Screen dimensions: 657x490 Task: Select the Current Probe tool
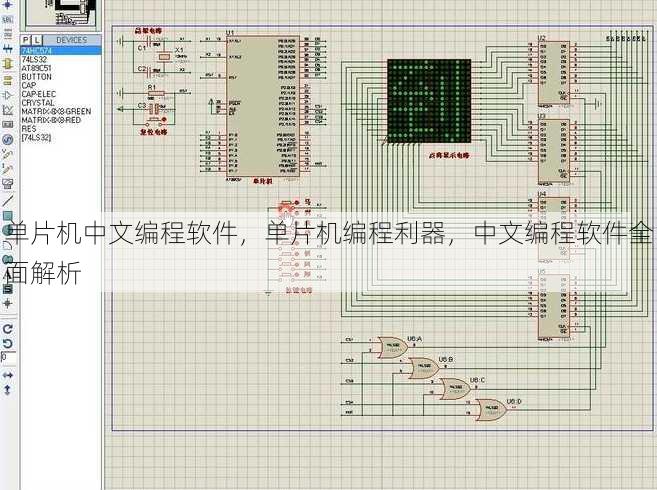(x=7, y=169)
